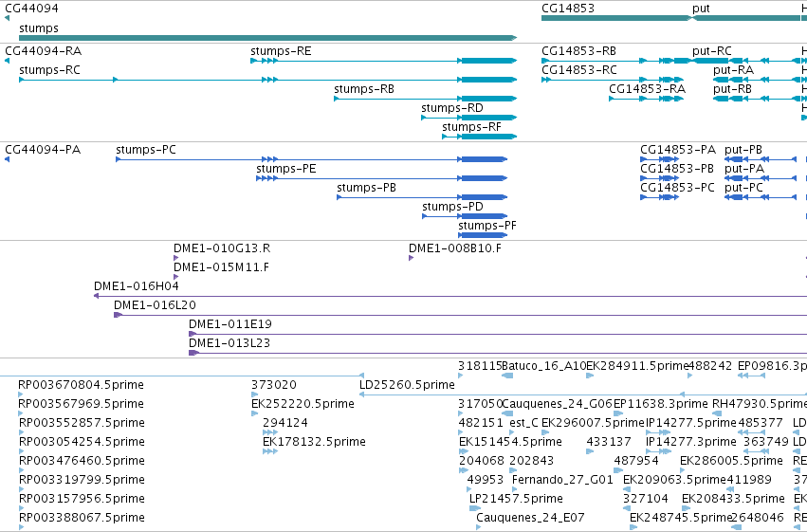Click the stumps-RE transcript label

[x=281, y=51]
